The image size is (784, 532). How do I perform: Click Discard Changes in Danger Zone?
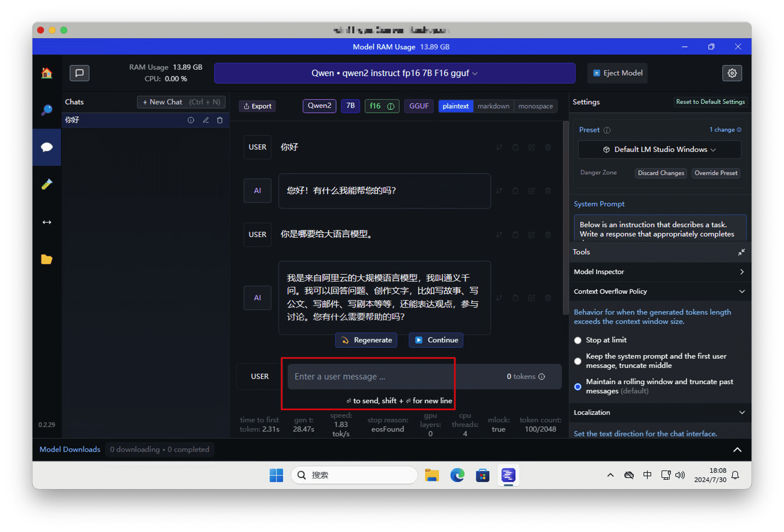[x=660, y=173]
